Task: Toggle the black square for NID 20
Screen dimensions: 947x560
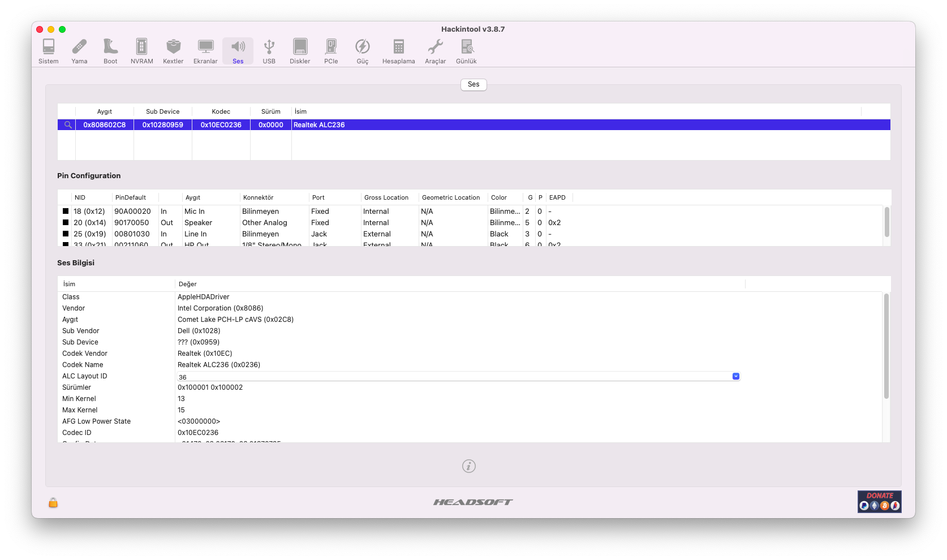Action: tap(66, 222)
